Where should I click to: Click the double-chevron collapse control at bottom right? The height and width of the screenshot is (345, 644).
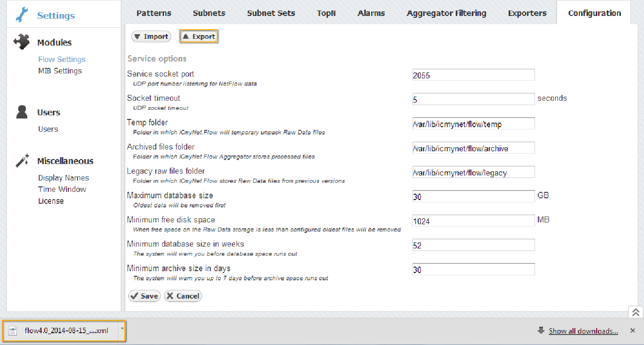coord(635,312)
